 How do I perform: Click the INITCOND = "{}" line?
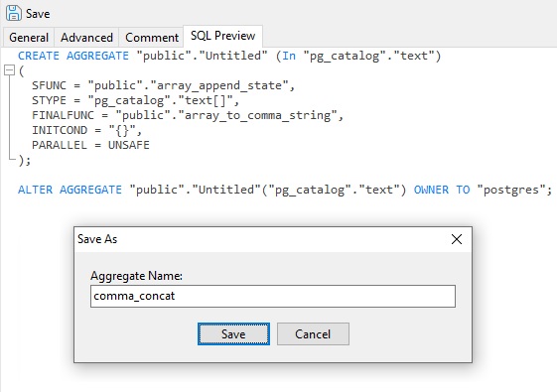[x=87, y=130]
